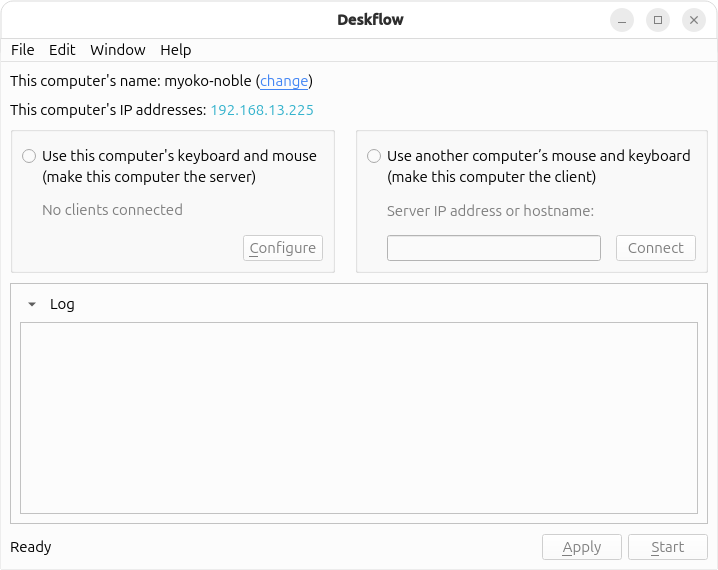This screenshot has height=570, width=718.
Task: Click the Configure button
Action: pos(283,248)
